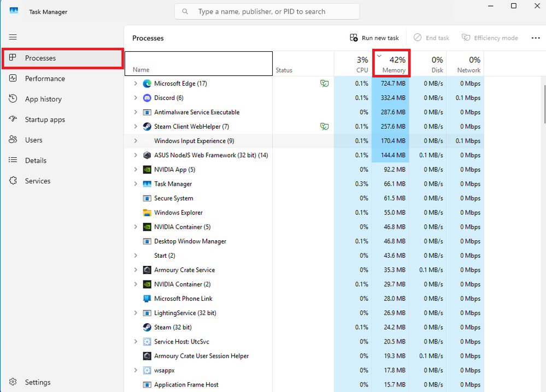The image size is (546, 392).
Task: Click the process list vertical scrollbar
Action: (544, 104)
